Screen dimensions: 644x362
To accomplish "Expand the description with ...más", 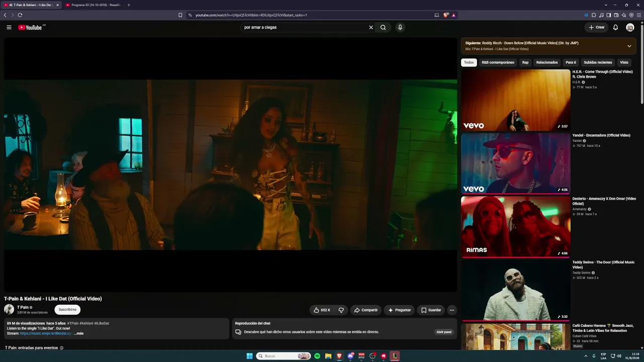I will coord(78,333).
